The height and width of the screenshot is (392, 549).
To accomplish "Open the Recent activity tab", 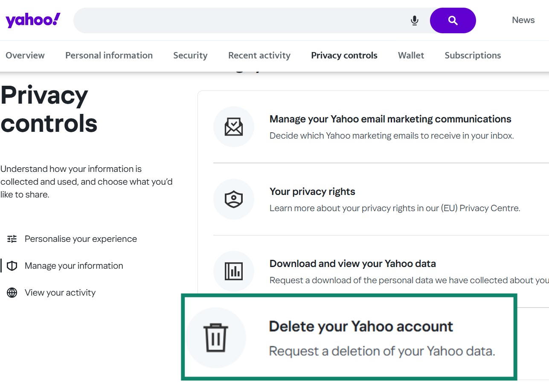I will [x=259, y=55].
